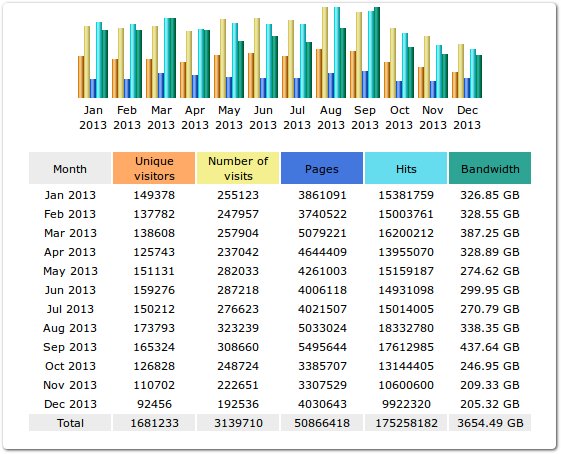Click bandwidth value 437.64 GB

tap(490, 347)
